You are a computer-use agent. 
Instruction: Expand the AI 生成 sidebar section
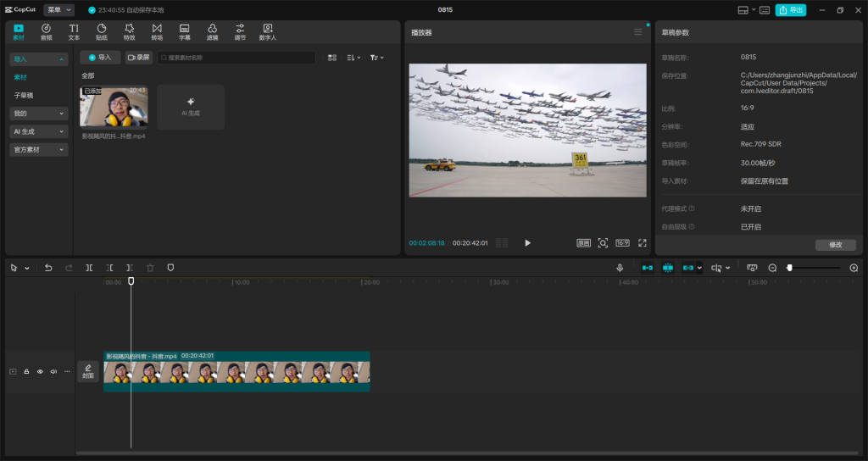pyautogui.click(x=39, y=131)
